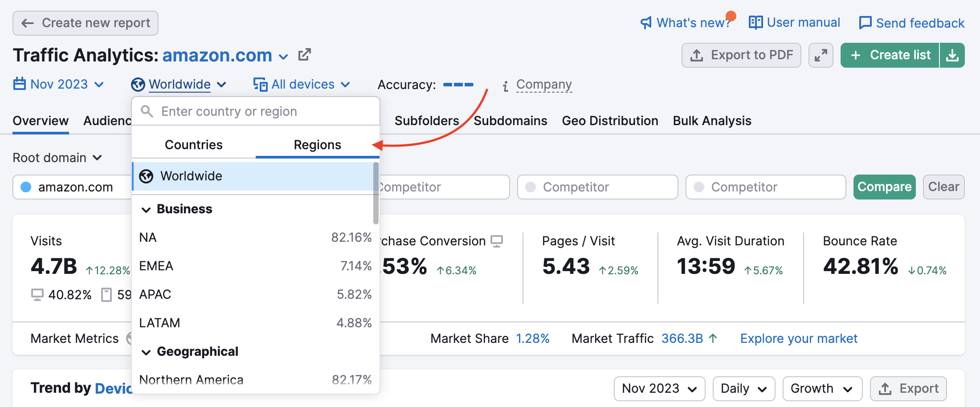Image resolution: width=980 pixels, height=407 pixels.
Task: Click the middle Competitor input field
Action: pyautogui.click(x=597, y=187)
